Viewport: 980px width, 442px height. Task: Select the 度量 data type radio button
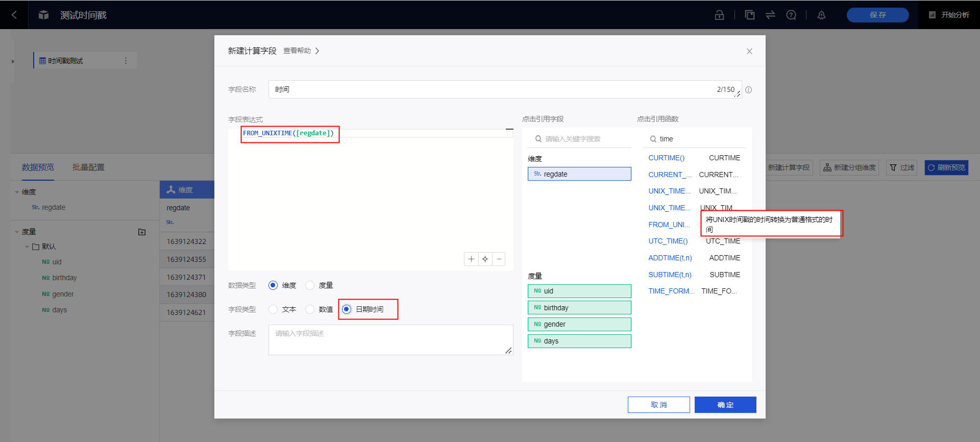point(310,285)
